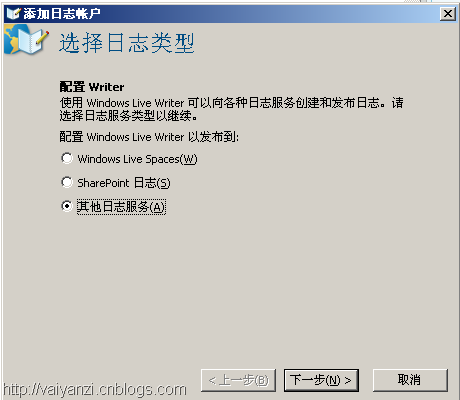Cancel the wizard with 取消 button

tap(410, 380)
